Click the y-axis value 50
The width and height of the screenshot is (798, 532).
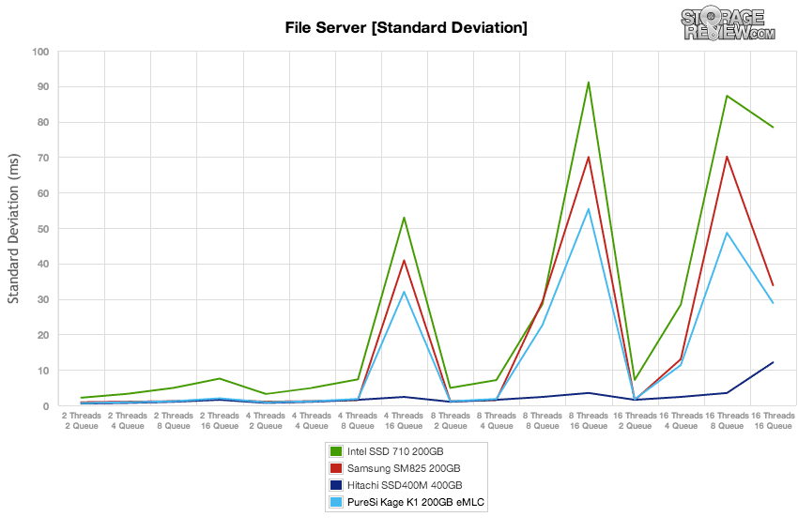43,229
